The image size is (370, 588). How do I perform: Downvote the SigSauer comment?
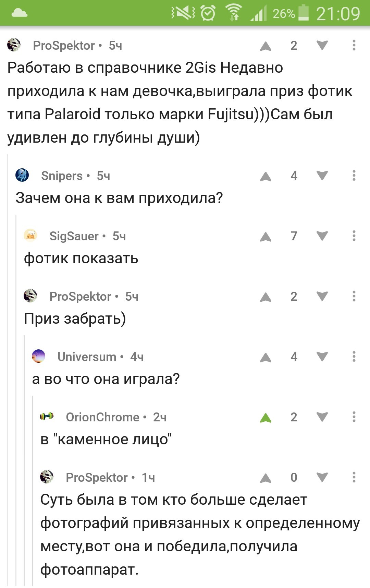(322, 236)
